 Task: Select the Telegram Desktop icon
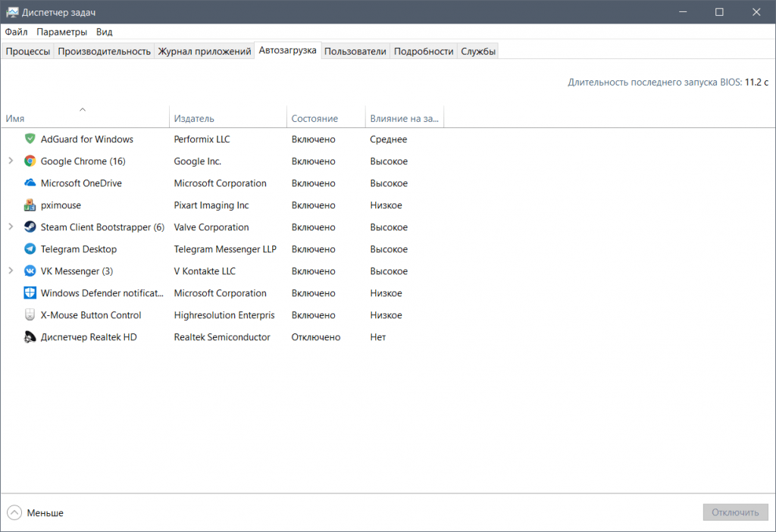pyautogui.click(x=30, y=249)
